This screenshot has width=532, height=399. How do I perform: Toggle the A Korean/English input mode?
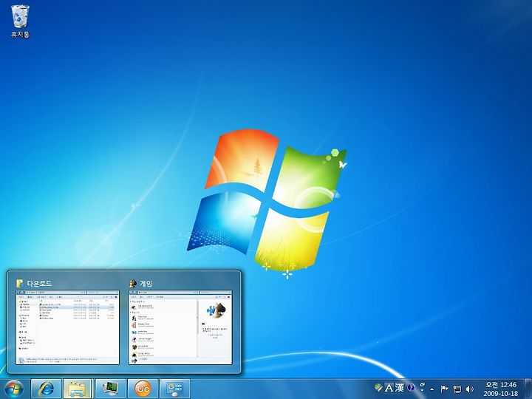click(x=389, y=387)
